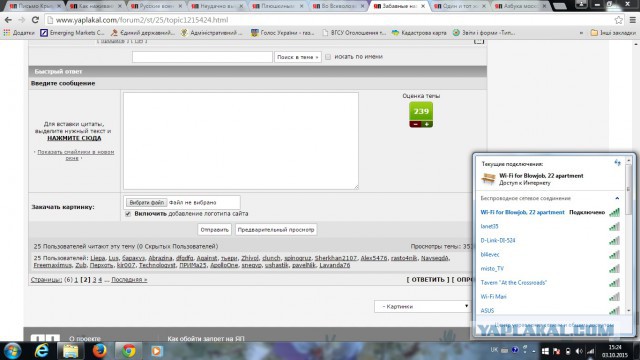Click the Choose file button
Image resolution: width=640 pixels, height=360 pixels.
pyautogui.click(x=146, y=202)
